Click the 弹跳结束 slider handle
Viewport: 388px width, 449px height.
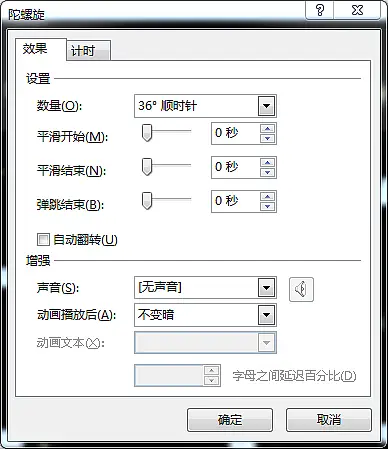tap(147, 201)
